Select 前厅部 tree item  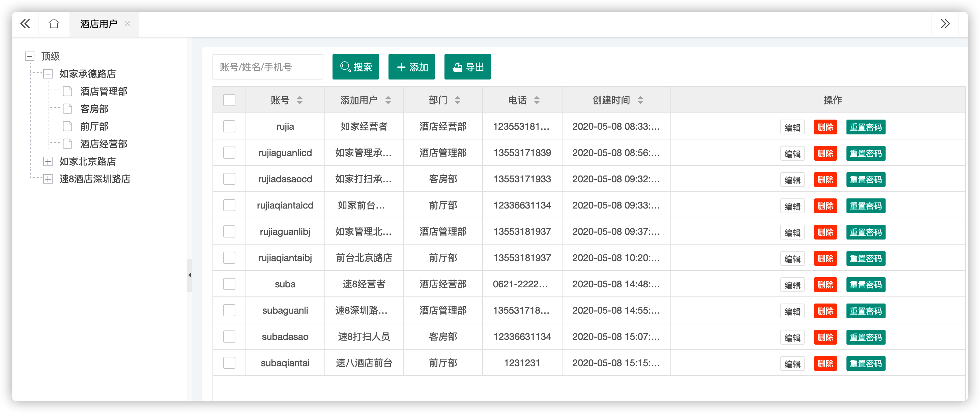(x=94, y=126)
